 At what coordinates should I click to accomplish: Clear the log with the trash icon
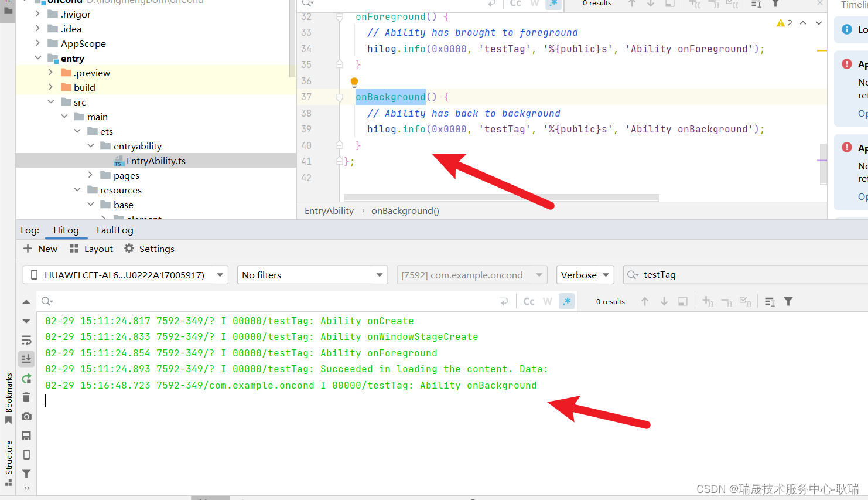(26, 397)
